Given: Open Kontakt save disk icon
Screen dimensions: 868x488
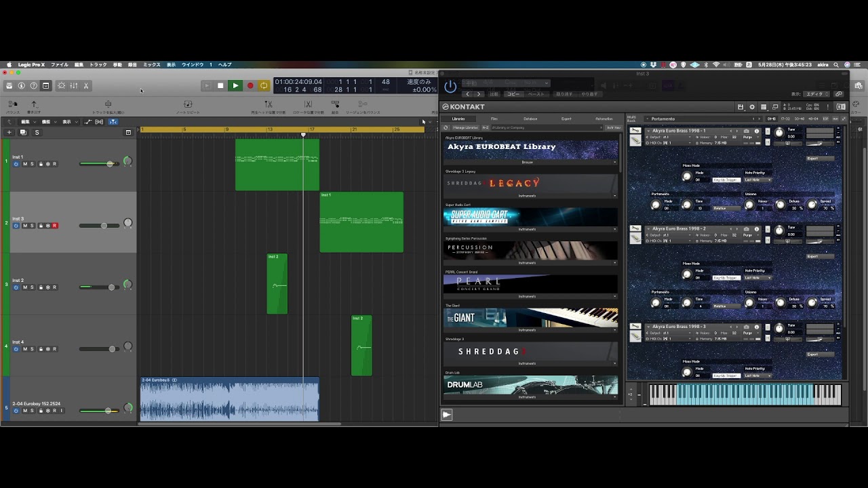Looking at the screenshot, I should 741,107.
